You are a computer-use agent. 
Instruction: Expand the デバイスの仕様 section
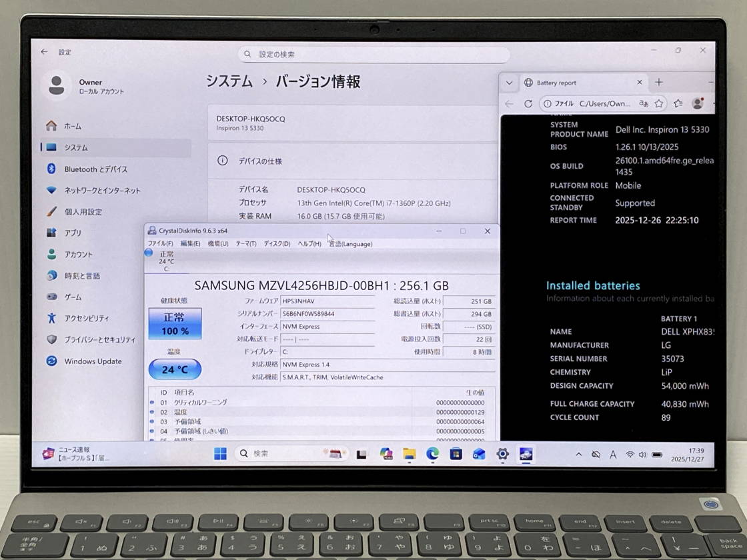(352, 161)
